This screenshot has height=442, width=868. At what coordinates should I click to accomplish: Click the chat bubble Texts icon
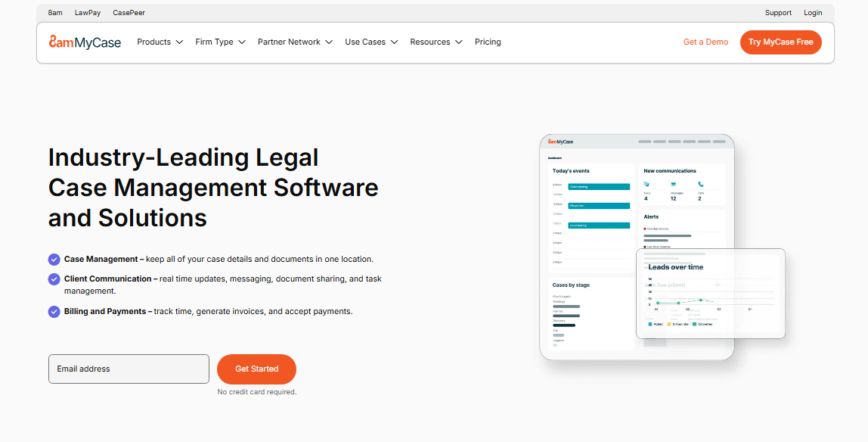coord(646,184)
